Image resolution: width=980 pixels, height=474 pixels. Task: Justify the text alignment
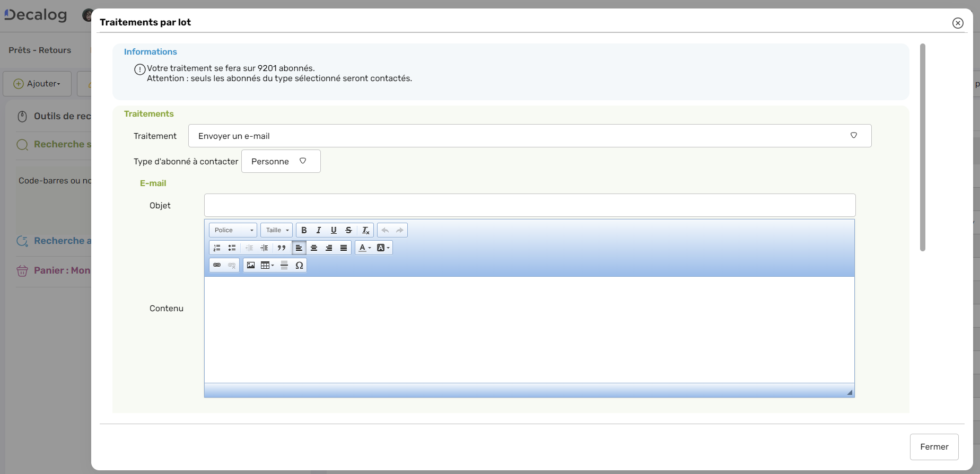344,248
